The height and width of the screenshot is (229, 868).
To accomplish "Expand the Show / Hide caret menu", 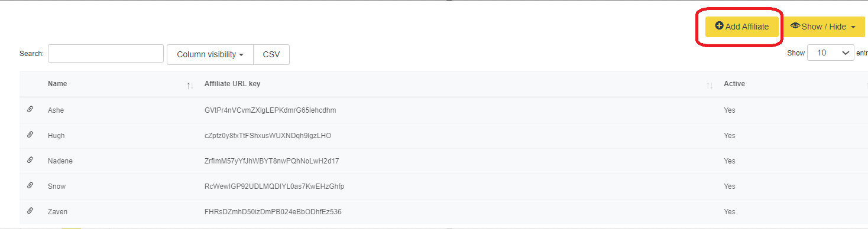I will tap(853, 27).
